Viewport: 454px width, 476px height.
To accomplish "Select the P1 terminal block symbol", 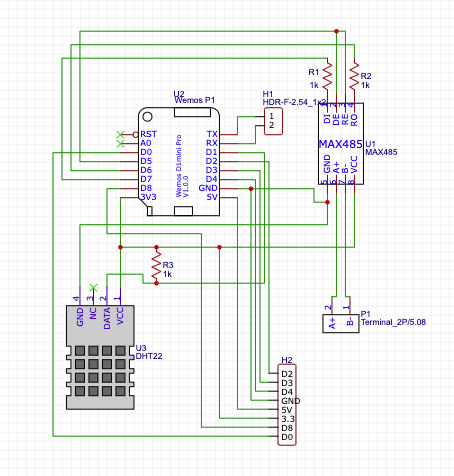I will (x=341, y=323).
